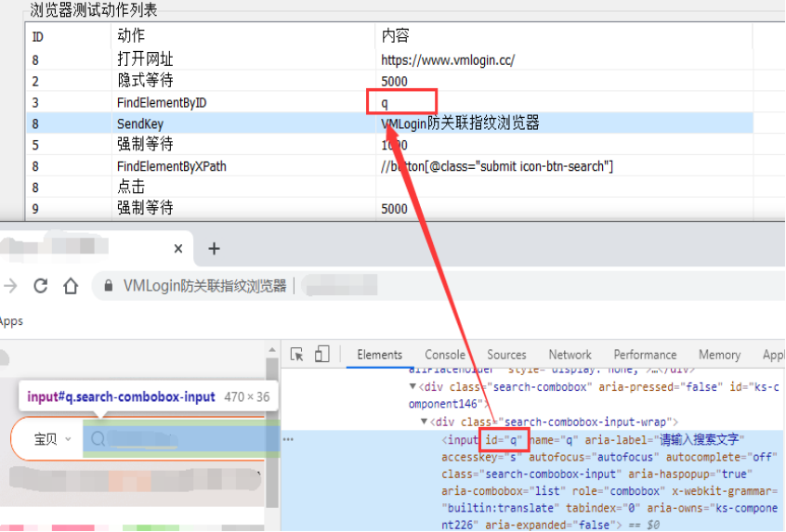The width and height of the screenshot is (786, 532).
Task: Select the input id="q" line in DevTools
Action: point(592,440)
